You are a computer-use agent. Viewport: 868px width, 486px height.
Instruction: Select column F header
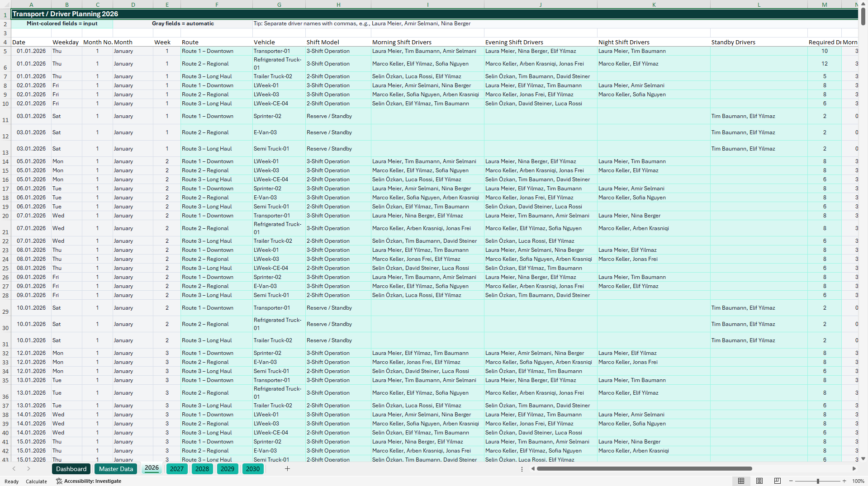(x=217, y=5)
